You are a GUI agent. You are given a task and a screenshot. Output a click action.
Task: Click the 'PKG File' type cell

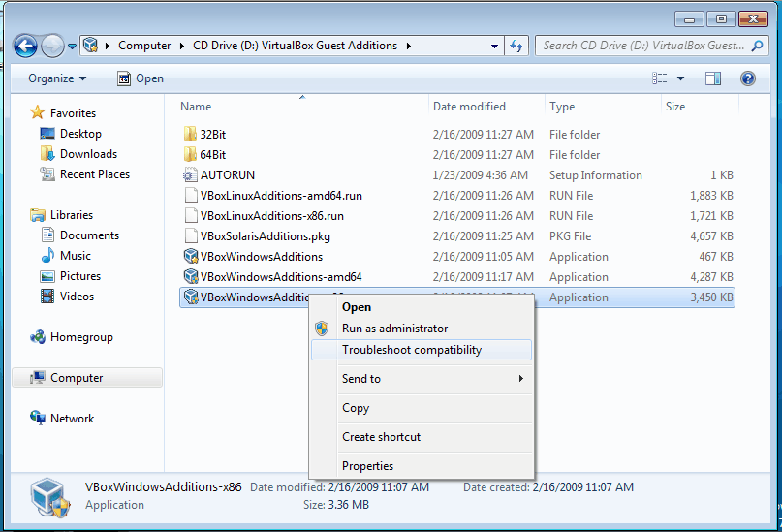(x=570, y=236)
